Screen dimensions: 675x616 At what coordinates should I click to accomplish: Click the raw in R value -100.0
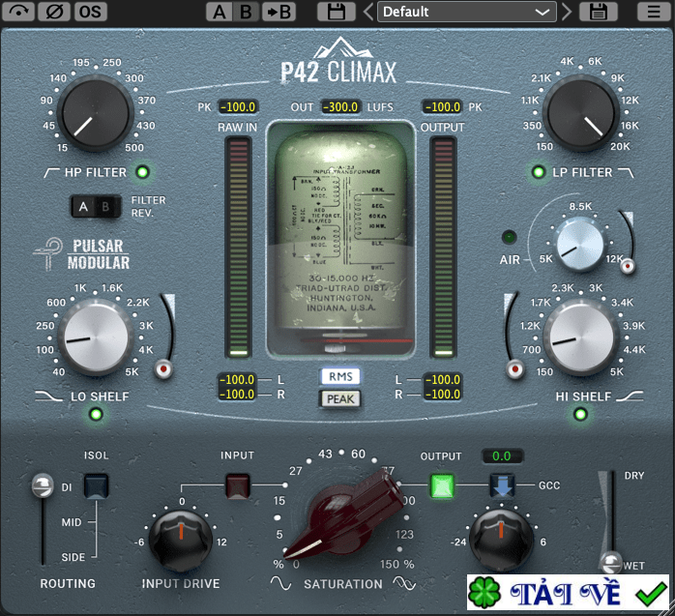[238, 394]
